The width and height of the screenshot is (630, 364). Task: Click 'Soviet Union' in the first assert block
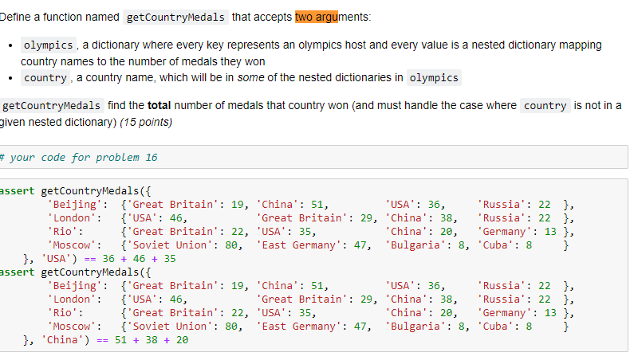(170, 245)
